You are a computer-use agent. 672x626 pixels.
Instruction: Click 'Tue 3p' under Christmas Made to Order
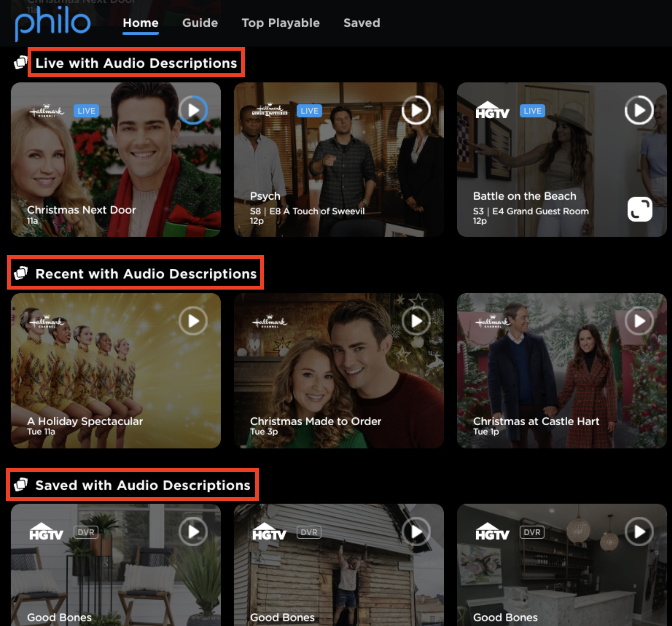pyautogui.click(x=264, y=431)
